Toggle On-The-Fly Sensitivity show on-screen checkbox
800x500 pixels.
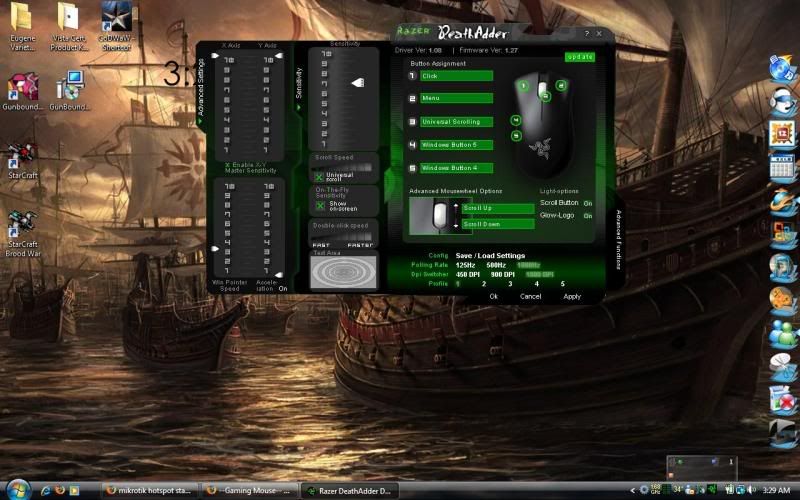click(319, 205)
